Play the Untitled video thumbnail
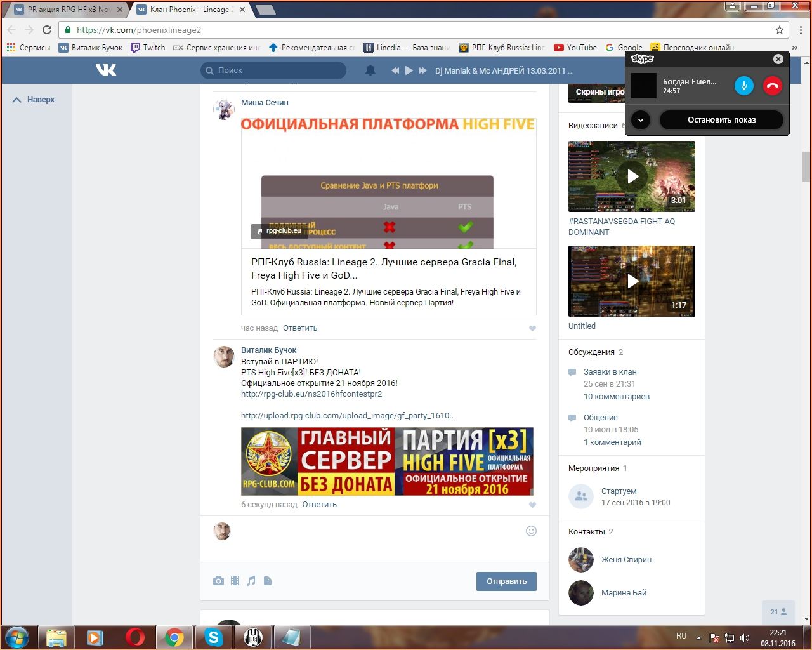 coord(632,281)
